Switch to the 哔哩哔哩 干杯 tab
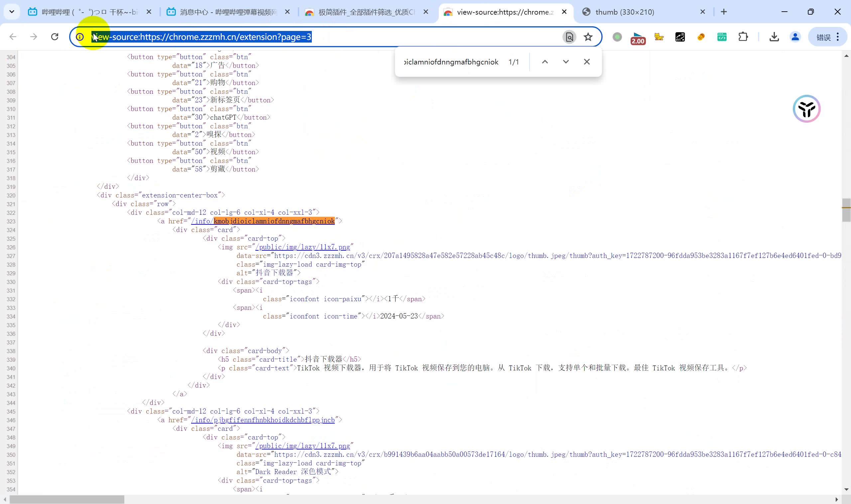This screenshot has height=504, width=851. coord(90,12)
